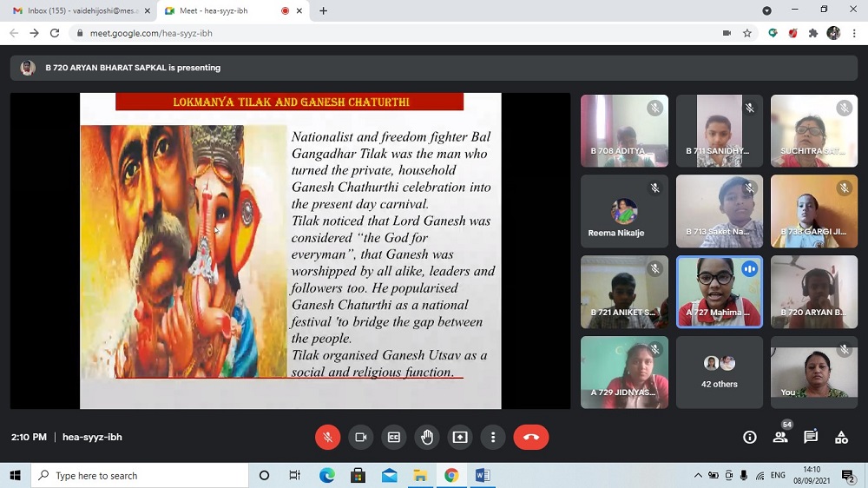Screen dimensions: 868x488
Task: Leave the call with the red button
Action: tap(531, 438)
